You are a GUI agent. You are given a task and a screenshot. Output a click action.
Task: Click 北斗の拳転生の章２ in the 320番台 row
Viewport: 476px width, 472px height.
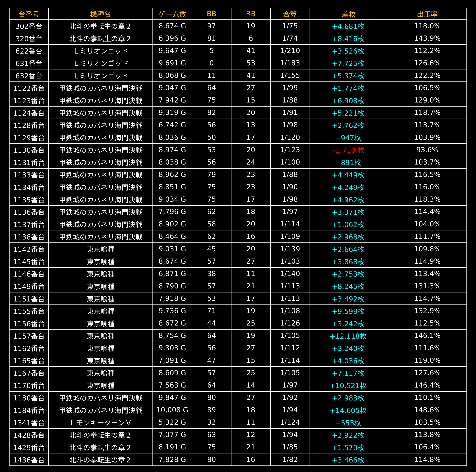101,38
